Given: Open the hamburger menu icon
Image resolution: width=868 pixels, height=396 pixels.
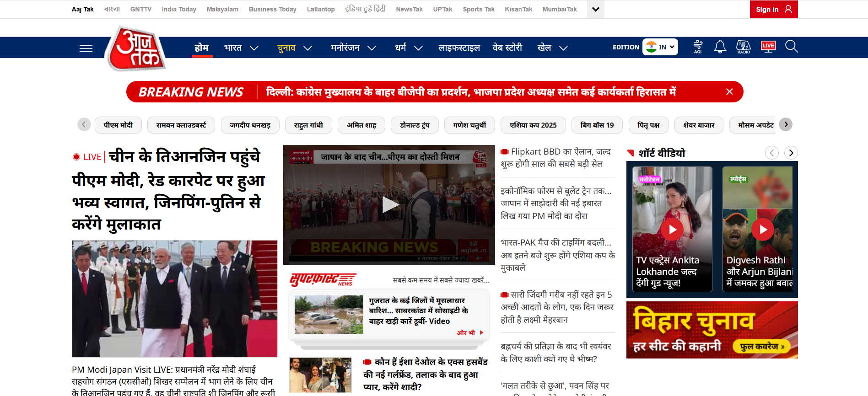Looking at the screenshot, I should (86, 48).
